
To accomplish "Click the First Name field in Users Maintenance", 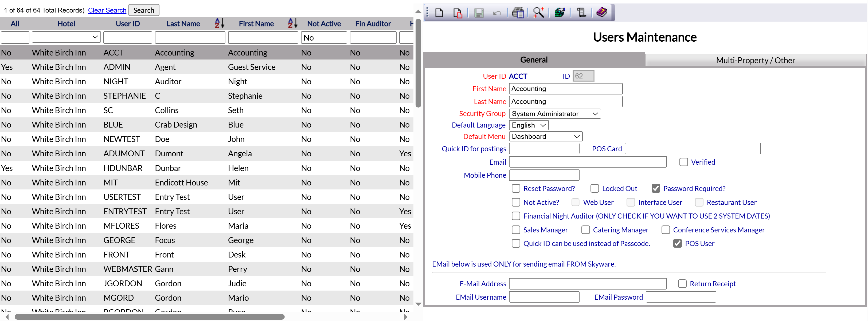I will tap(566, 89).
